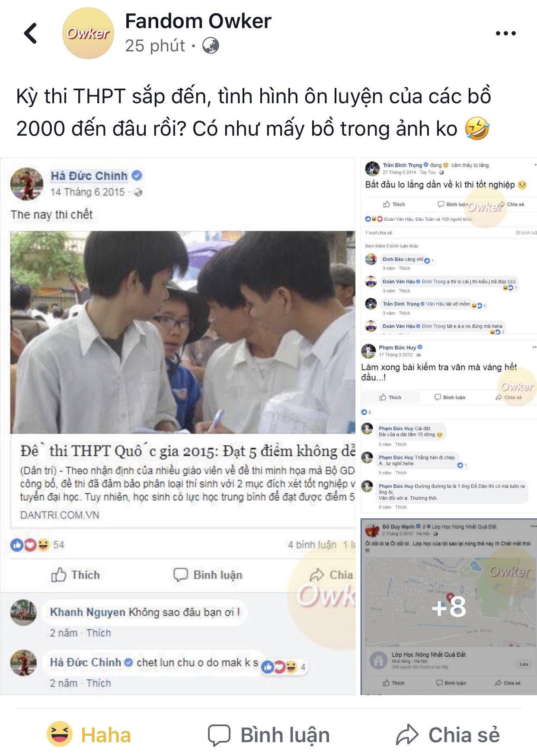Tap the Hà Đức Chinh name in image
Image resolution: width=537 pixels, height=756 pixels.
point(89,176)
